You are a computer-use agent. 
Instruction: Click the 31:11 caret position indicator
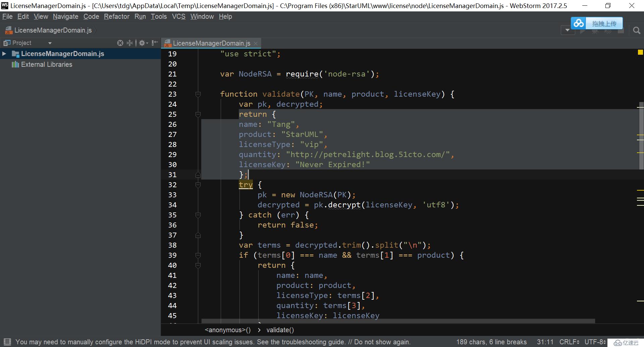click(545, 342)
